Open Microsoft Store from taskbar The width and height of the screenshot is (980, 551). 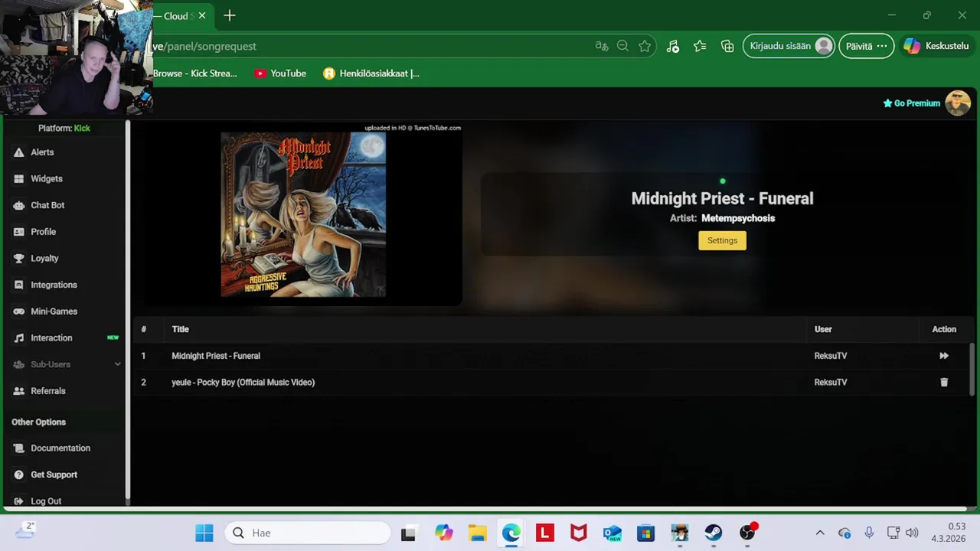(646, 533)
